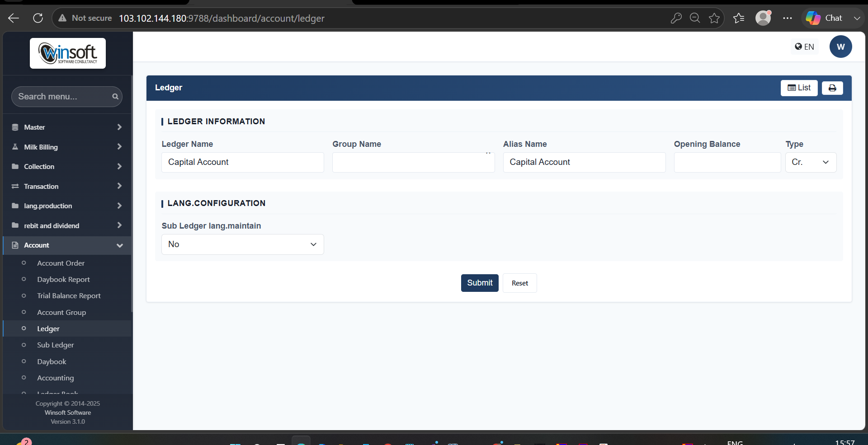Click the lang.production folder icon
This screenshot has height=445, width=868.
(15, 206)
